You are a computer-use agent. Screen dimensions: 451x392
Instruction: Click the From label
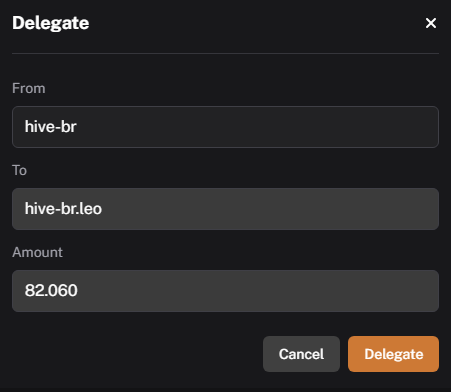point(29,88)
